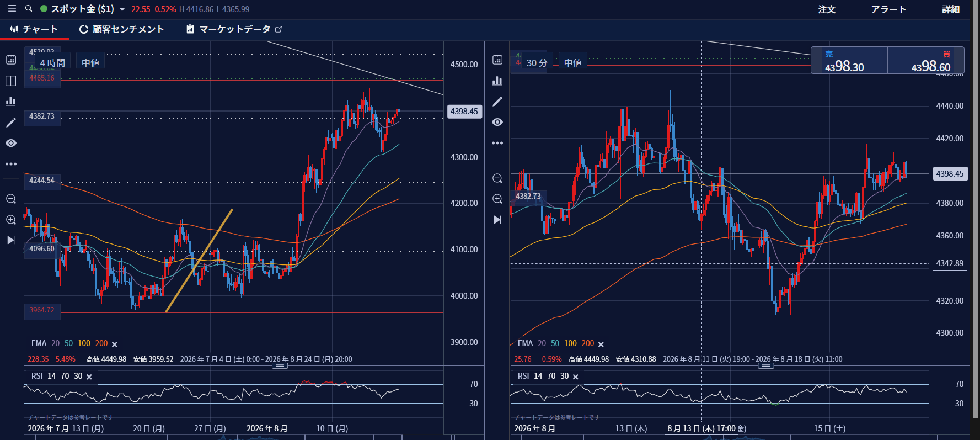Click the left chart EMA 100 period label

84,343
